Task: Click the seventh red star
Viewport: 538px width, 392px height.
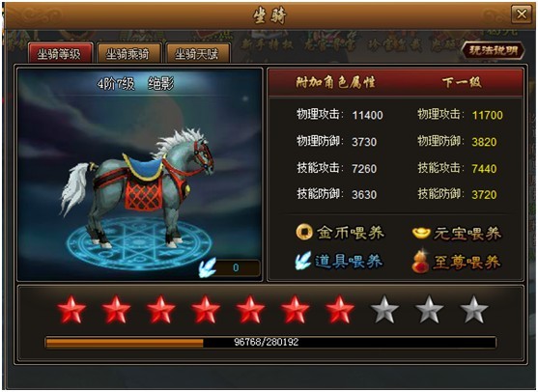Action: 340,310
